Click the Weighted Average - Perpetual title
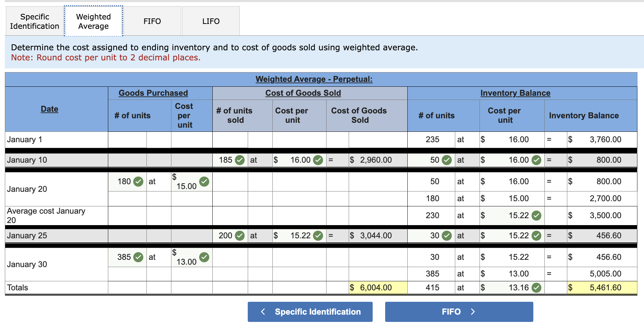Viewport: 644px width, 333px height. (314, 79)
